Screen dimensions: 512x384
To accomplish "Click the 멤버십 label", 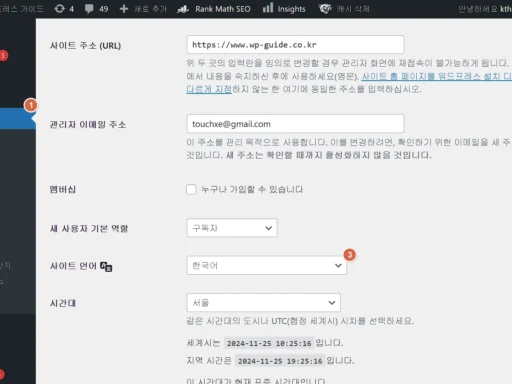I will tap(63, 189).
